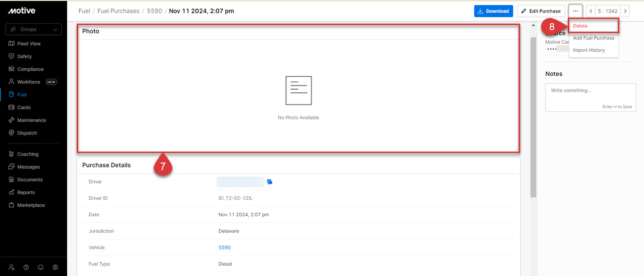Click the Download button
The image size is (644, 276).
click(x=494, y=11)
